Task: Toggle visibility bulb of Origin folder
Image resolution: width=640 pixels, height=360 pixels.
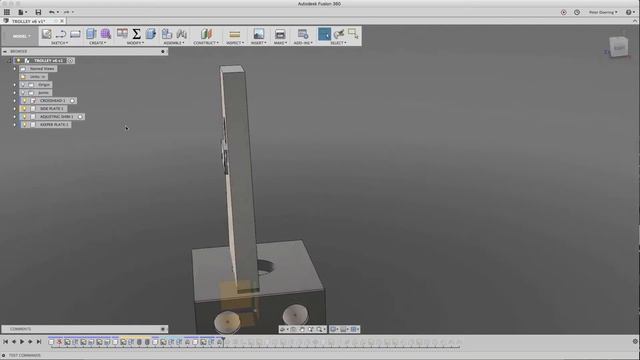Action: coord(23,85)
